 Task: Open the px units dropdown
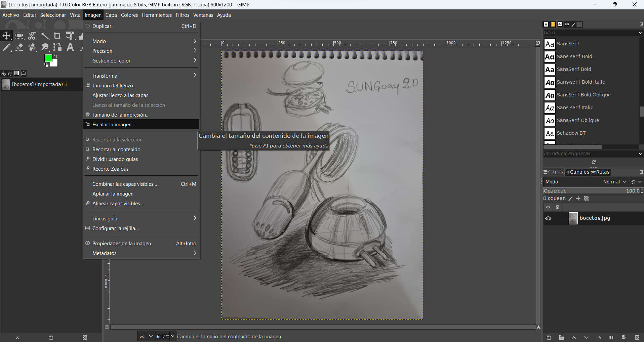pos(147,336)
